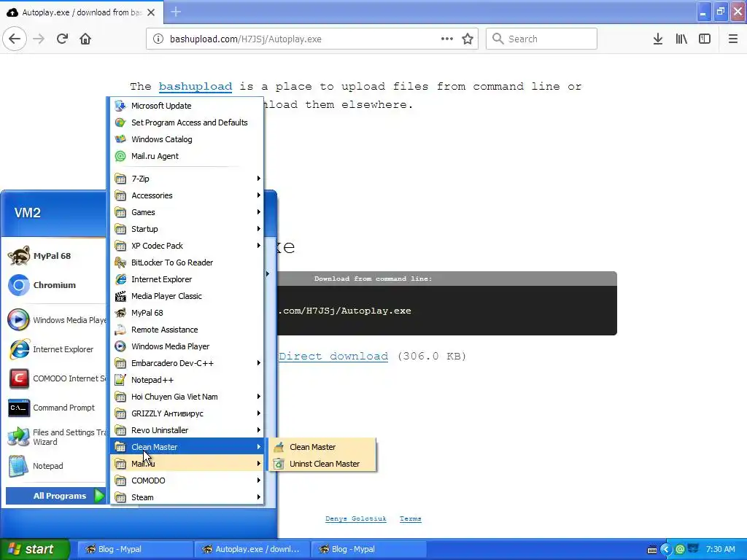Open Windows Media Player in Start menu left pane
The height and width of the screenshot is (560, 747).
(x=55, y=320)
